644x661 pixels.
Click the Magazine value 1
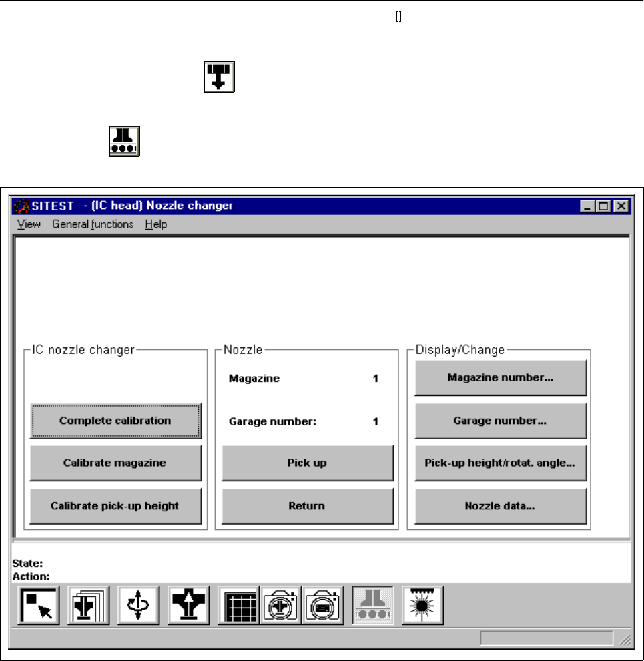[x=375, y=379]
